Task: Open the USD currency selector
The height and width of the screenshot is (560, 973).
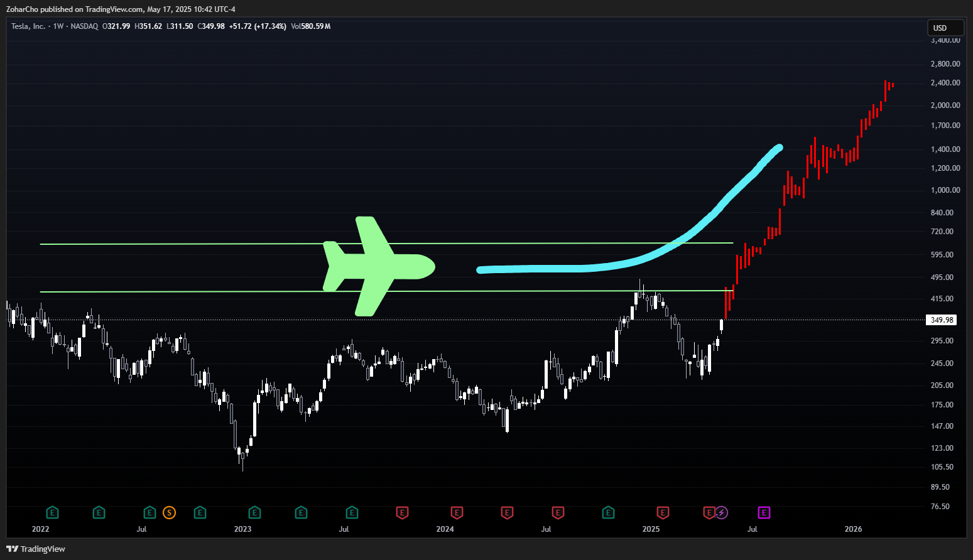Action: (x=945, y=28)
